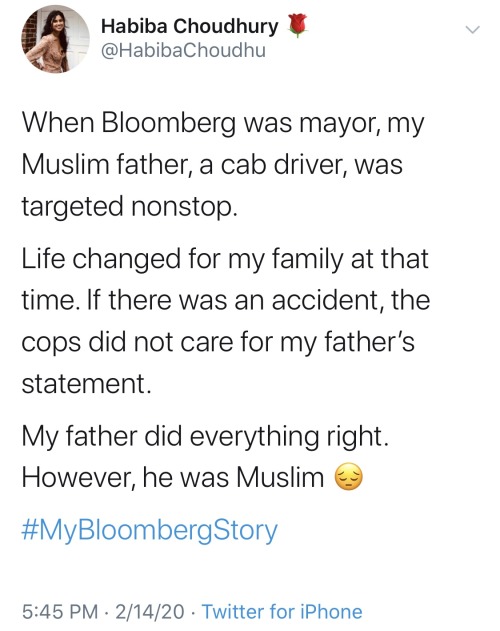This screenshot has width=500, height=631.
Task: Click the line 'Life changed for my family at that'
Action: pyautogui.click(x=225, y=259)
